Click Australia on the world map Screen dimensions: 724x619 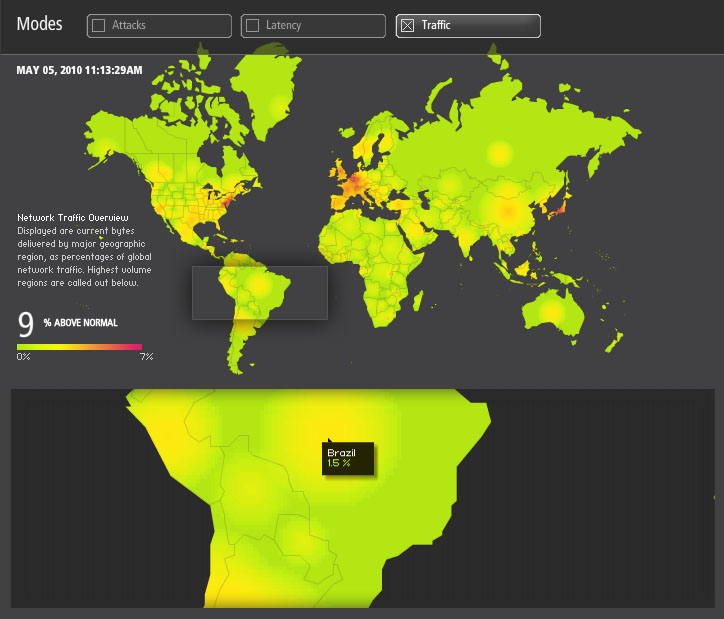tap(553, 312)
